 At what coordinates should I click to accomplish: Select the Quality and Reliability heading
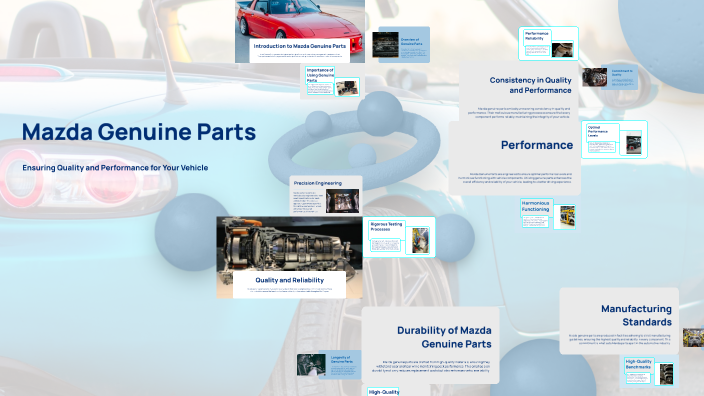(290, 280)
